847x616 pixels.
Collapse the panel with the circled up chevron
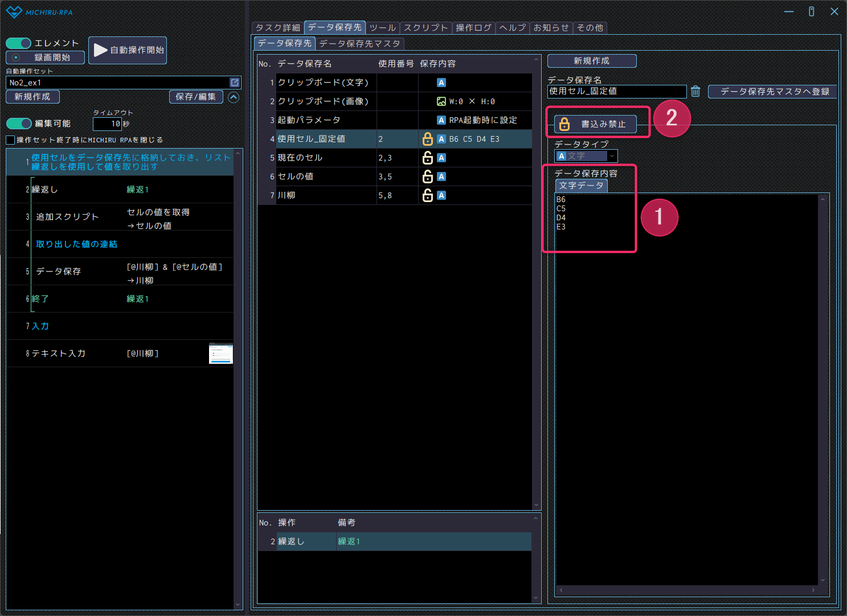tap(234, 97)
